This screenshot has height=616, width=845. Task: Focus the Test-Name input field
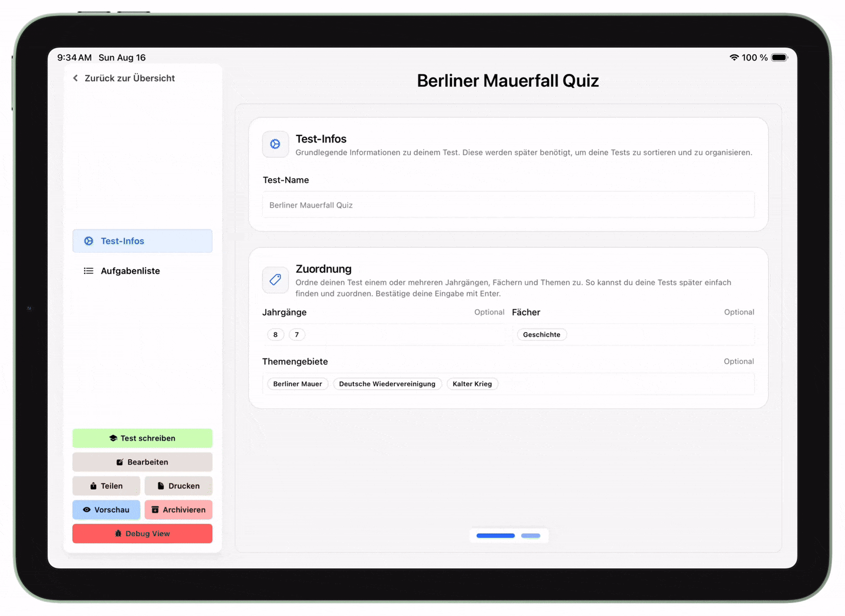click(508, 205)
